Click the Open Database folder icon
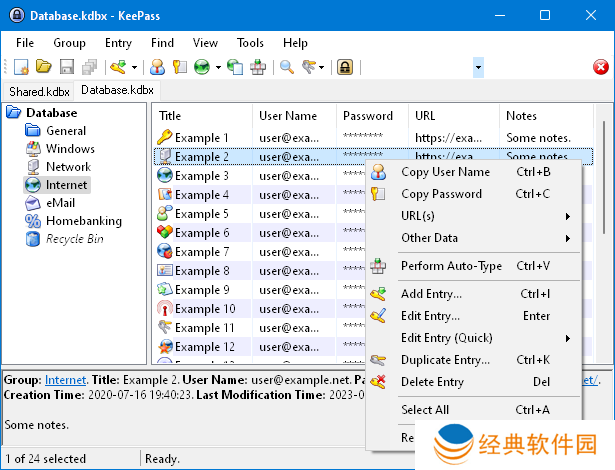This screenshot has width=615, height=470. 44,67
